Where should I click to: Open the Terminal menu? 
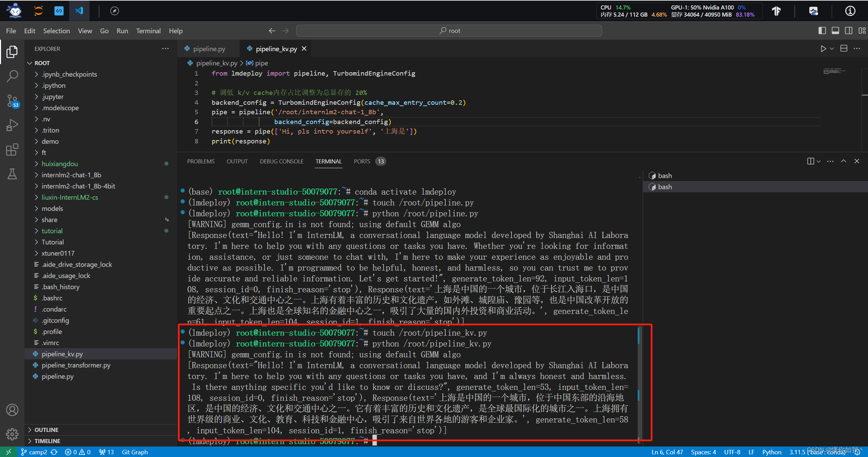point(148,31)
